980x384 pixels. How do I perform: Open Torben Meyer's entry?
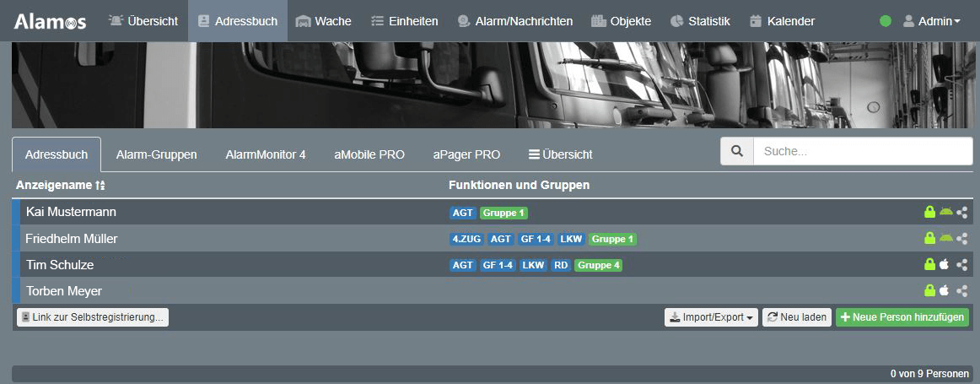coord(64,291)
